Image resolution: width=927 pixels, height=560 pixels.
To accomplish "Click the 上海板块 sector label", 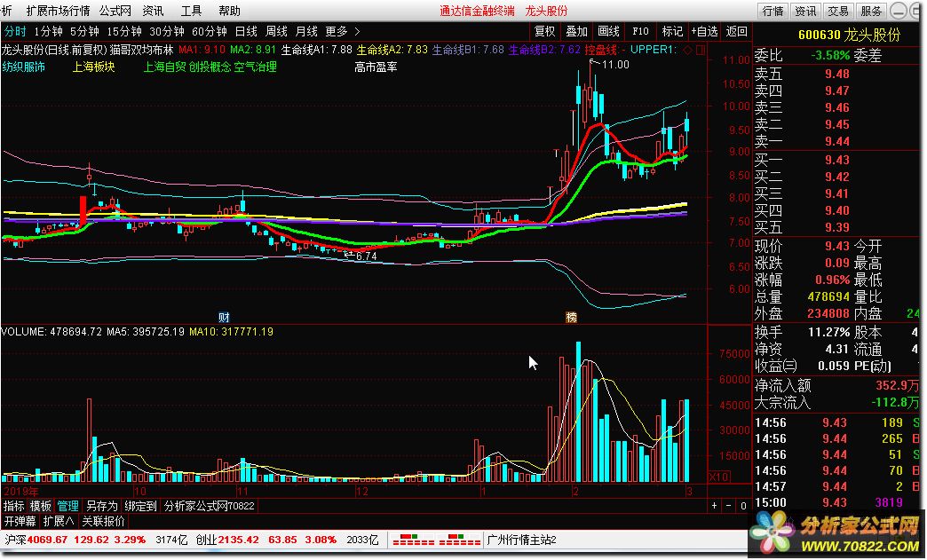I will pos(93,67).
